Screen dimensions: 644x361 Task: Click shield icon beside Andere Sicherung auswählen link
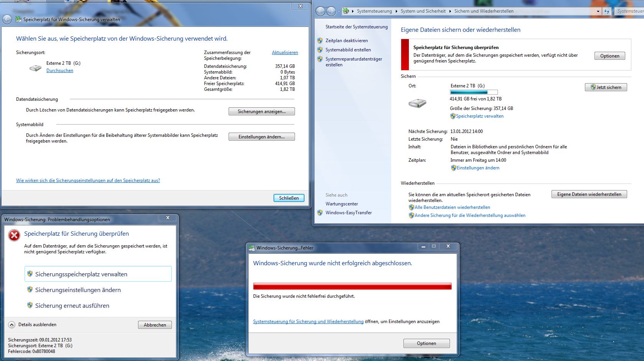point(411,215)
